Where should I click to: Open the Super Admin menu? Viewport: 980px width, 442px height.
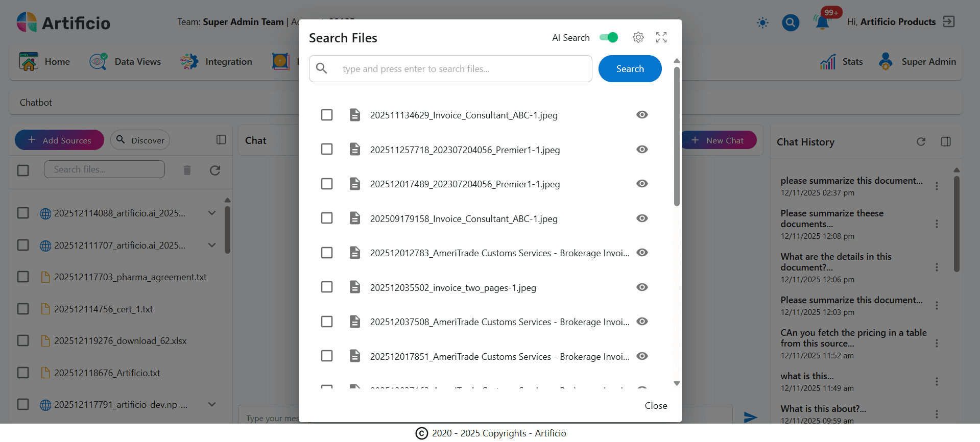(917, 62)
